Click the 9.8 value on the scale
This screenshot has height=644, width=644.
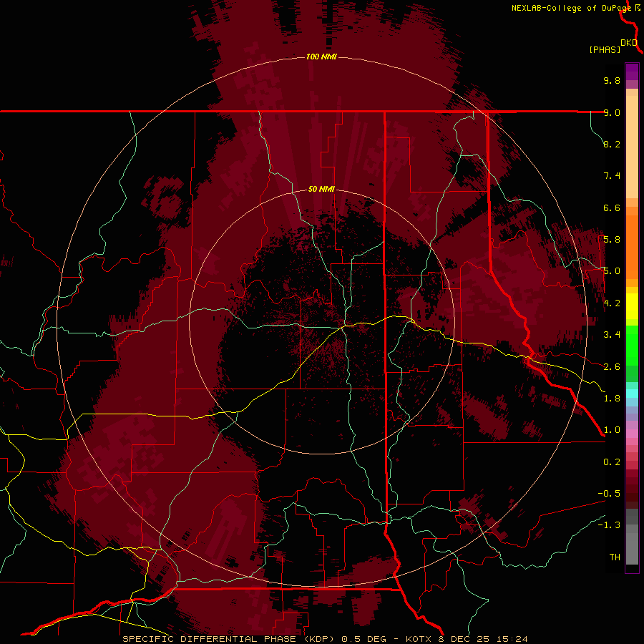(612, 80)
